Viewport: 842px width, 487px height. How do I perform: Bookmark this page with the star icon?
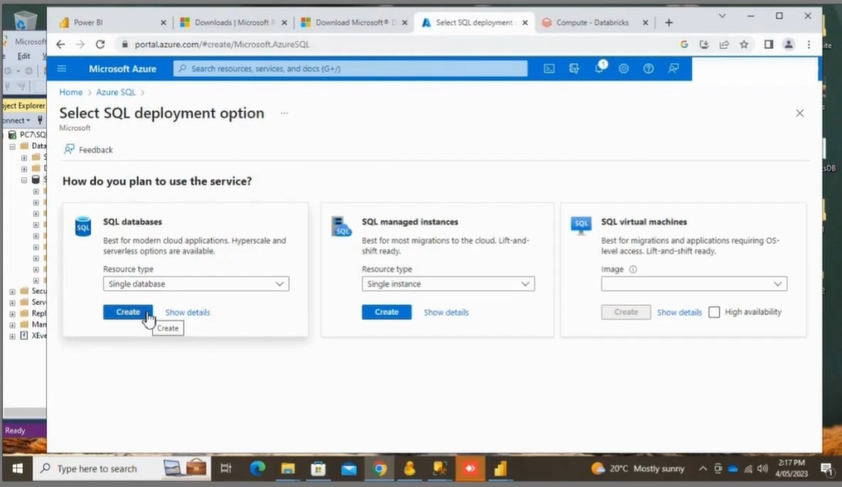(744, 45)
